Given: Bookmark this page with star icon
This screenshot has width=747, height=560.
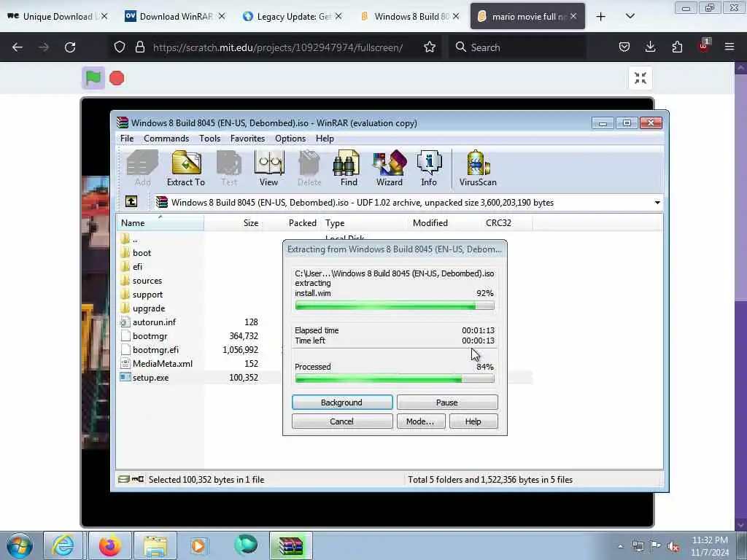Looking at the screenshot, I should pos(430,47).
